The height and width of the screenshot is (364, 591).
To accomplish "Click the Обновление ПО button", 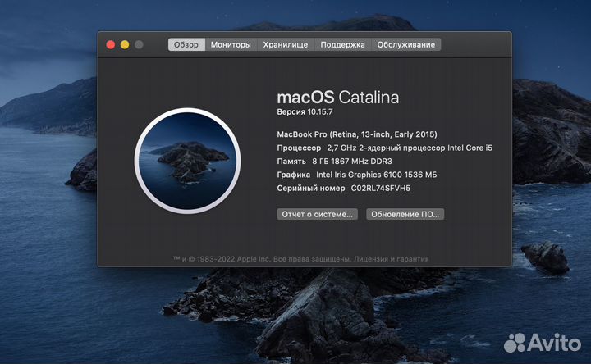I will [x=405, y=214].
